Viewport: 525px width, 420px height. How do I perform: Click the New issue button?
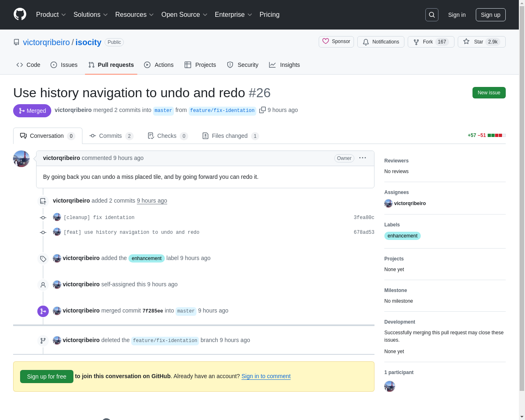[x=489, y=93]
